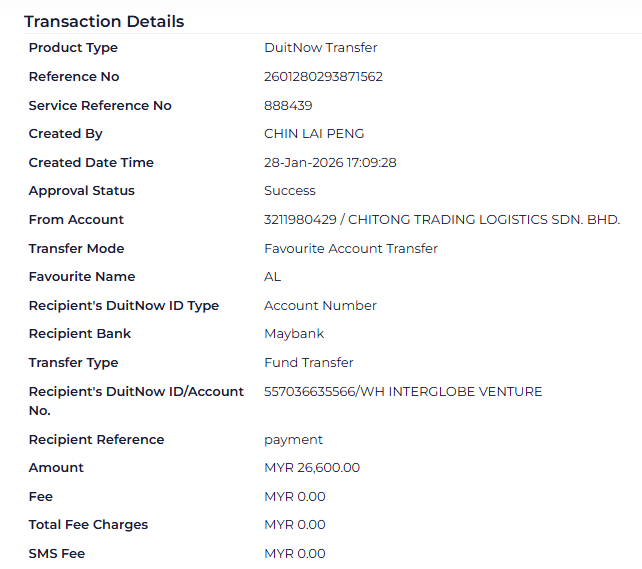
Task: Click the Transaction Details heading
Action: 104,21
